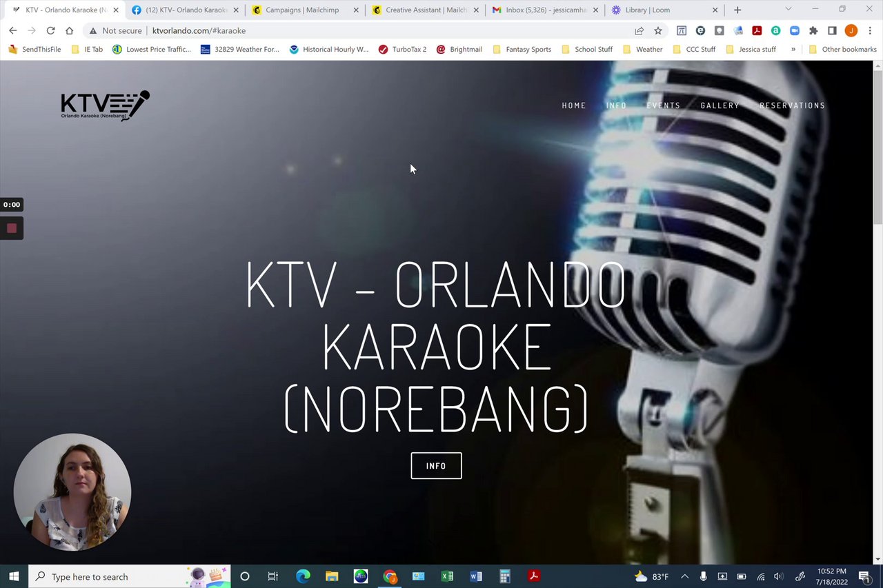The height and width of the screenshot is (588, 883).
Task: Select GALLERY in the site navigation
Action: 720,105
